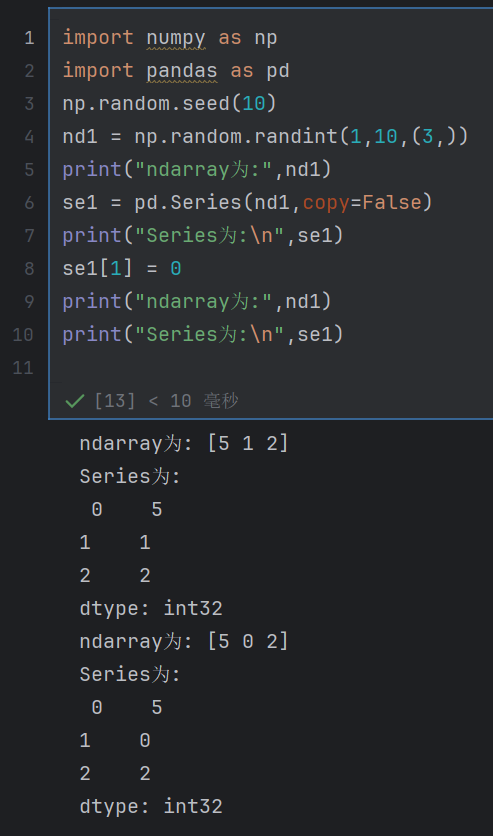Click the copy=False parameter
Image resolution: width=493 pixels, height=836 pixels.
tap(361, 203)
